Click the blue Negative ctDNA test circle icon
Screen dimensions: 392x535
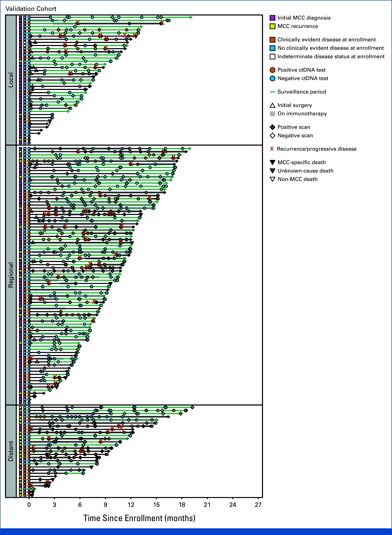tap(272, 78)
